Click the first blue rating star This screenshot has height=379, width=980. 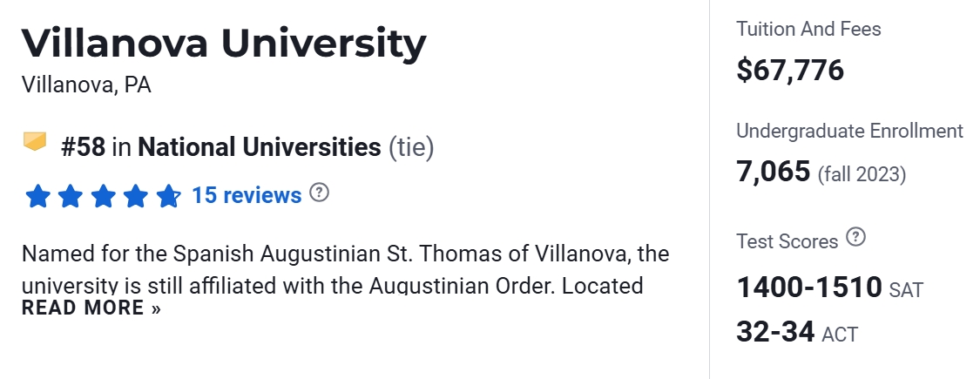[x=37, y=196]
